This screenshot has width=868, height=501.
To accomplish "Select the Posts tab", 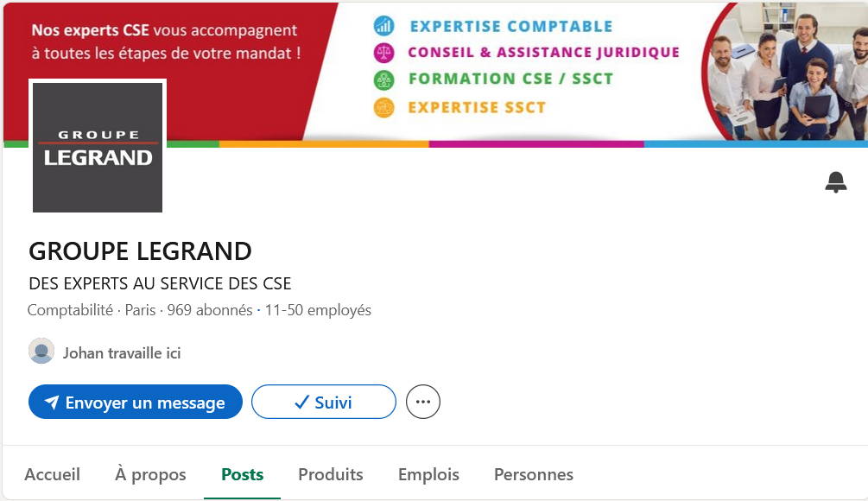I will pos(243,474).
